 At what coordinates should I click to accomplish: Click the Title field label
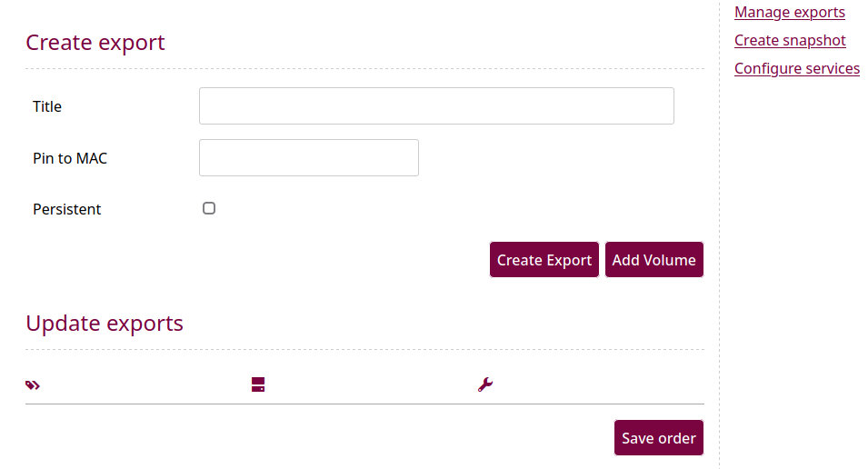coord(47,106)
